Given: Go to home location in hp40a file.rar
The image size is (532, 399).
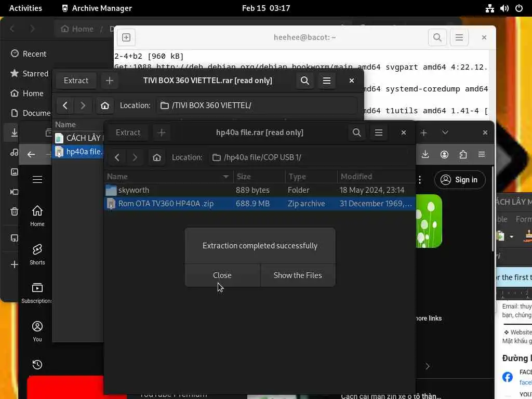Looking at the screenshot, I should pos(157,157).
